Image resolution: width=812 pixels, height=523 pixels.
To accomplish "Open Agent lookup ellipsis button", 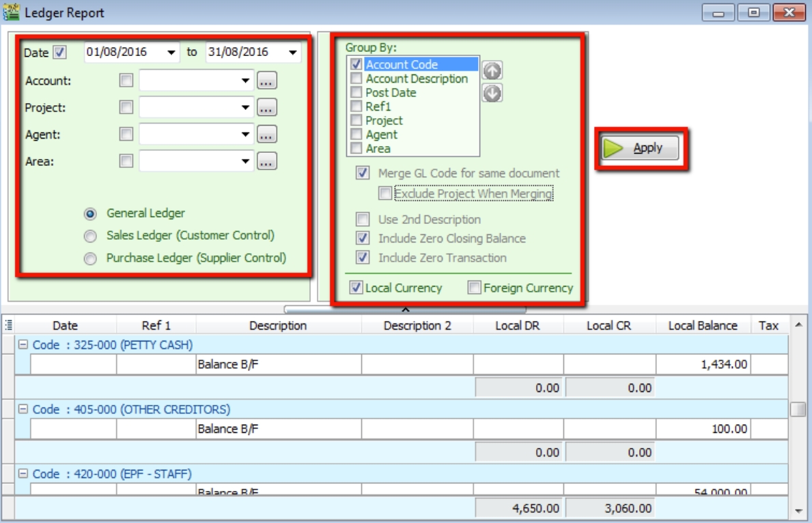I will [x=267, y=135].
